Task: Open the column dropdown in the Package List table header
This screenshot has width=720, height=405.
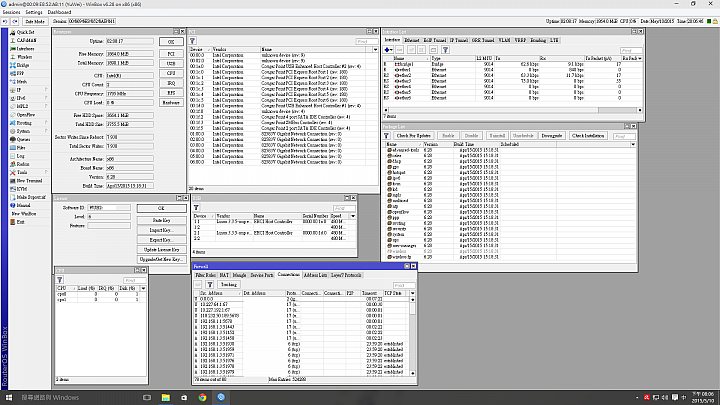Action: coord(633,144)
